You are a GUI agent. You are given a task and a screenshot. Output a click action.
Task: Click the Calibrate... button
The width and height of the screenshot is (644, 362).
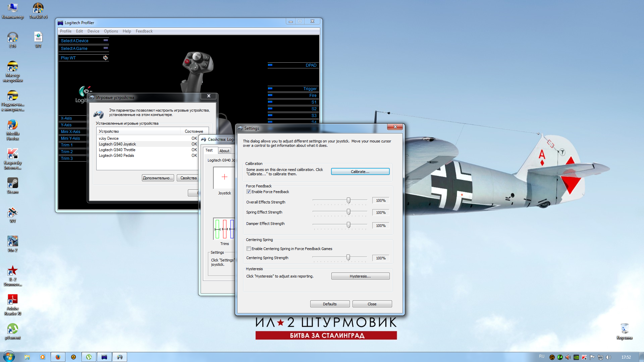coord(360,172)
